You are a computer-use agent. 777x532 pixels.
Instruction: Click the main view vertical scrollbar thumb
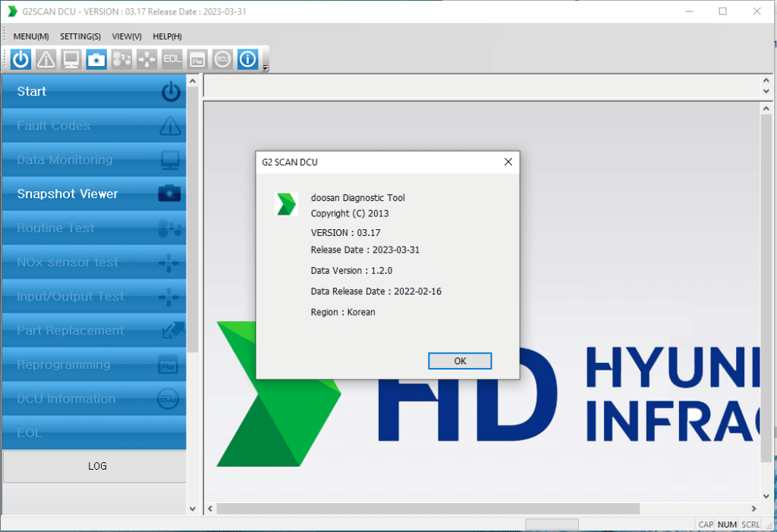point(766,288)
